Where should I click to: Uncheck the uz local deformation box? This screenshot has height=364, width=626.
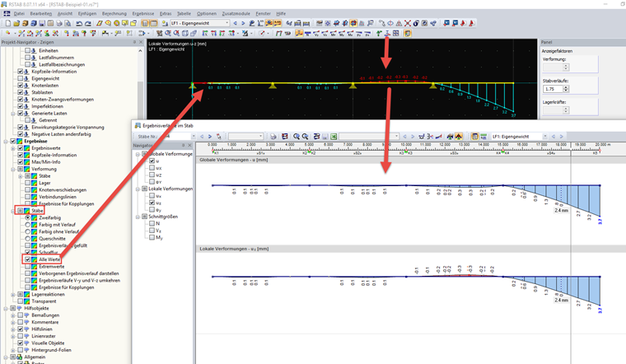tap(152, 203)
